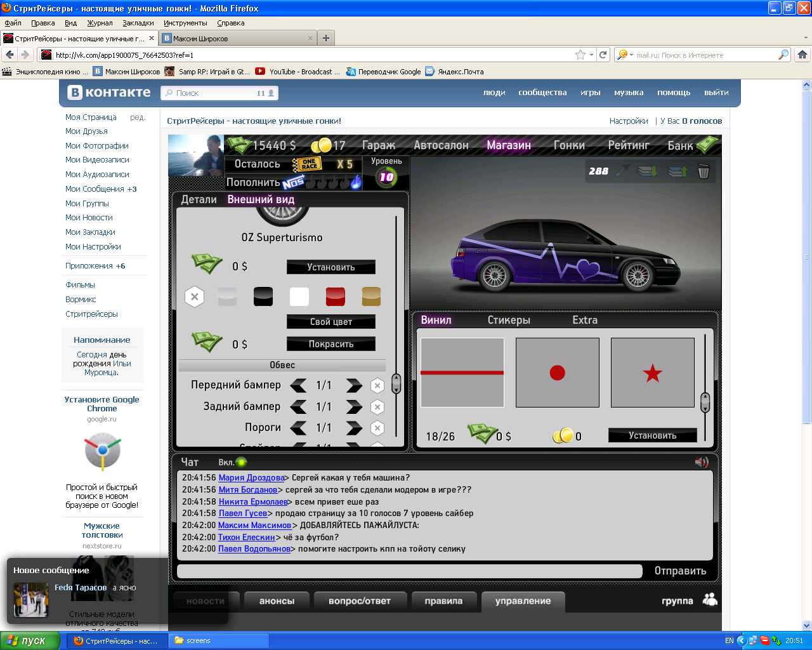Viewport: 812px width, 650px height.
Task: Next Пороги variant arrow
Action: pyautogui.click(x=354, y=428)
